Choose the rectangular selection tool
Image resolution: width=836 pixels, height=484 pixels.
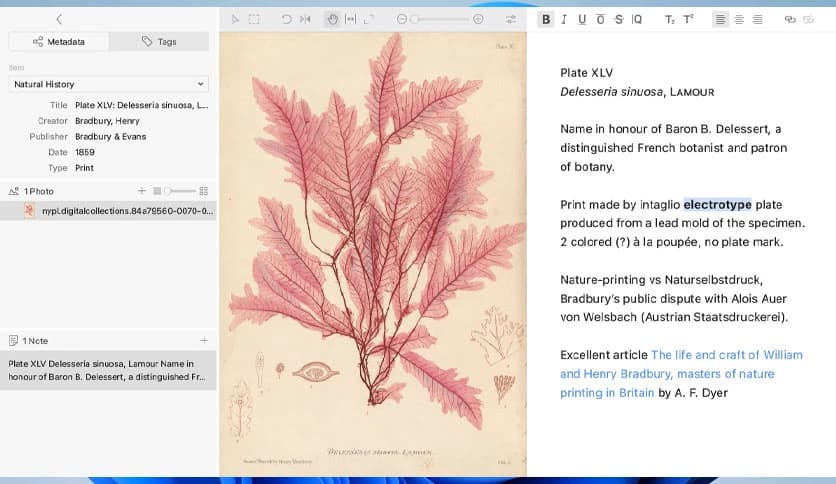point(254,20)
